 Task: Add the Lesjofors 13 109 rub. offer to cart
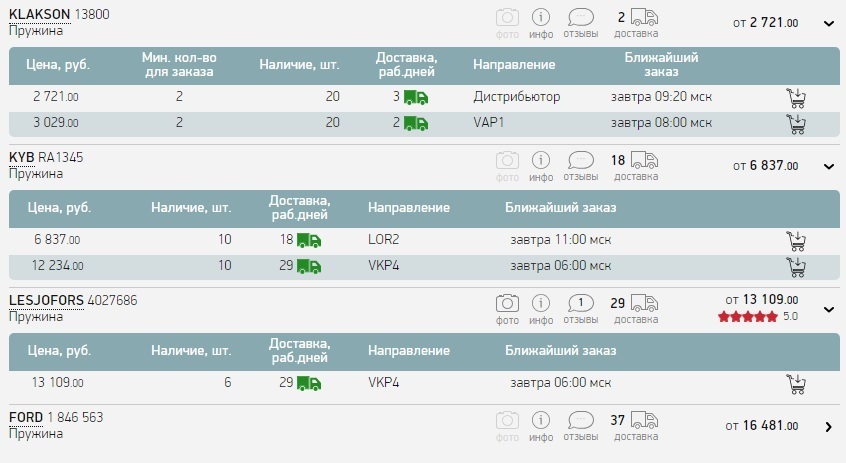point(796,383)
